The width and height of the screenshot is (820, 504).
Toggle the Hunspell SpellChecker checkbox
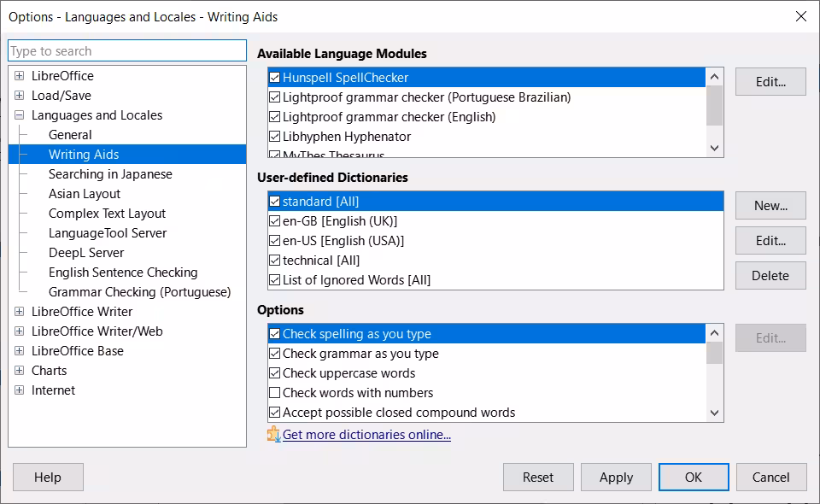[274, 78]
